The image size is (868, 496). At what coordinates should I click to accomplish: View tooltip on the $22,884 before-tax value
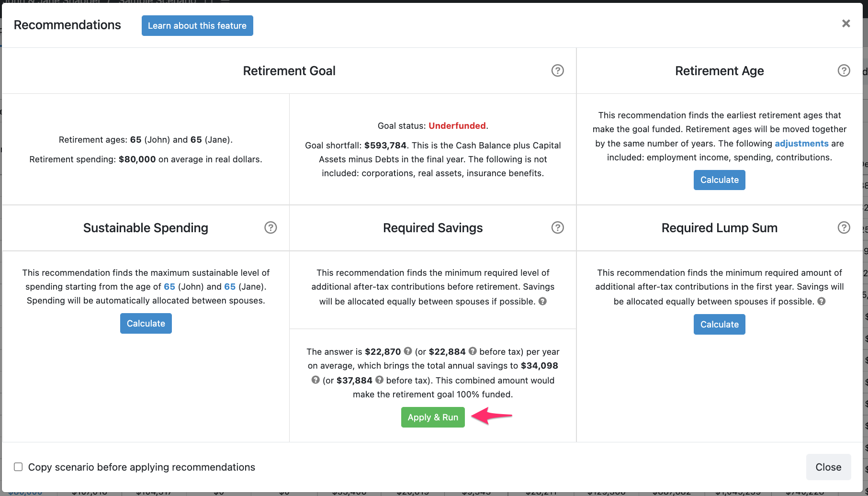click(x=473, y=351)
